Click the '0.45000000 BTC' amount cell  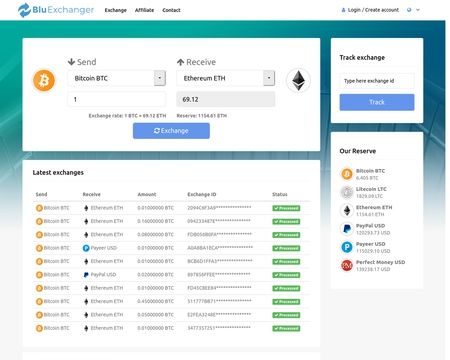coord(156,301)
